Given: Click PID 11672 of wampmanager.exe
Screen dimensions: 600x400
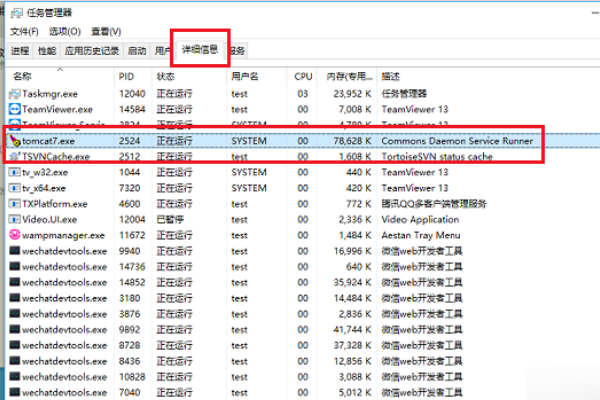Looking at the screenshot, I should tap(132, 235).
